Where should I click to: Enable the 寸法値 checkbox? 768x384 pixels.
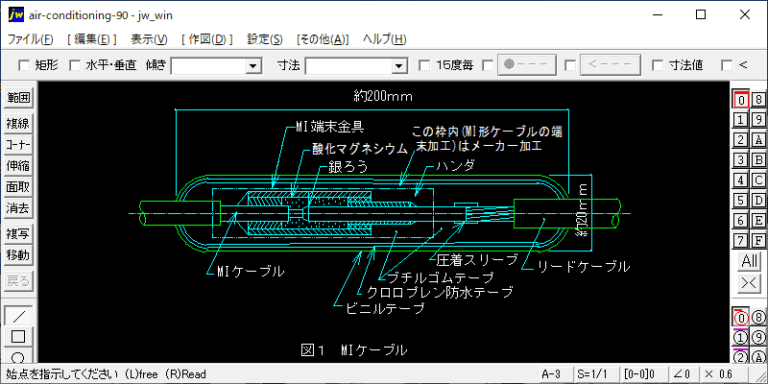click(658, 65)
